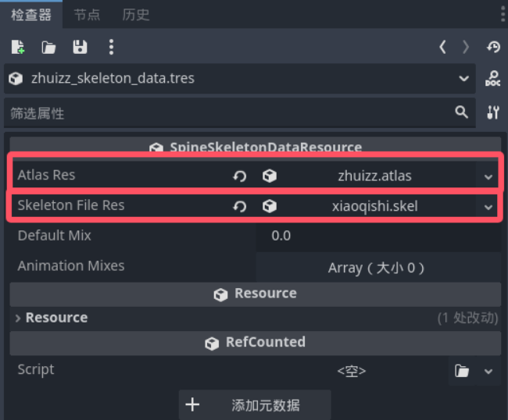Viewport: 508px width, 420px height.
Task: Switch to the 历史 tab
Action: pos(136,15)
